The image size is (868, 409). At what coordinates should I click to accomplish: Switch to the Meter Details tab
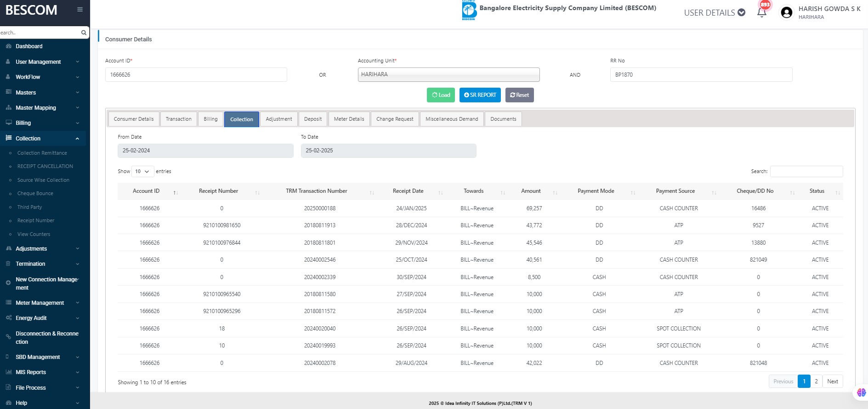tap(349, 119)
